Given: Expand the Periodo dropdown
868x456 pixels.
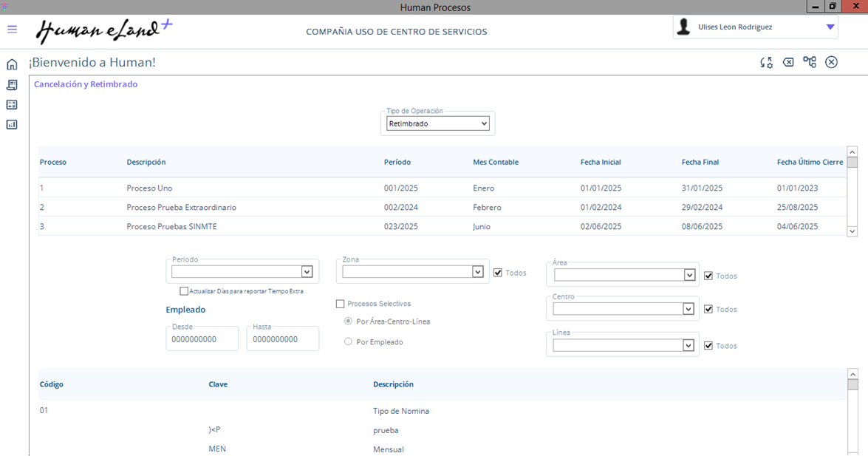Looking at the screenshot, I should [x=307, y=272].
